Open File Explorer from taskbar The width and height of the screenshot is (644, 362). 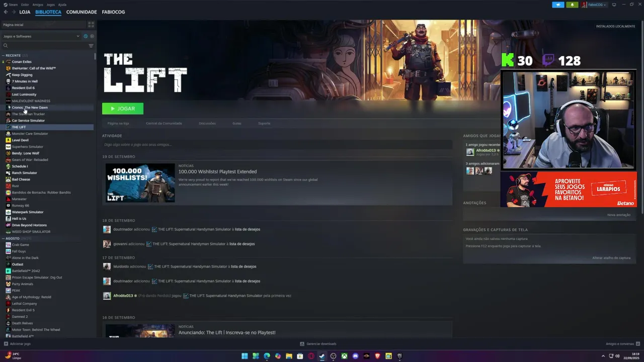(x=289, y=356)
